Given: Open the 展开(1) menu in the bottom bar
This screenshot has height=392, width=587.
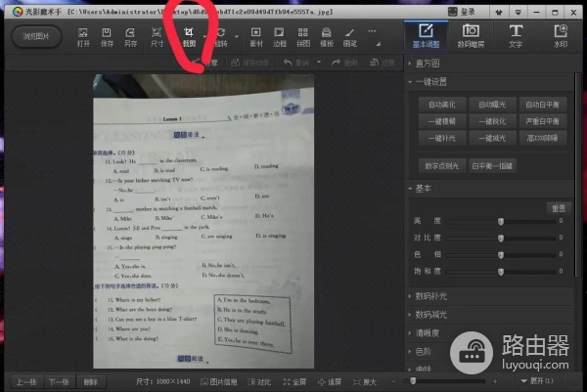Looking at the screenshot, I should tap(537, 381).
